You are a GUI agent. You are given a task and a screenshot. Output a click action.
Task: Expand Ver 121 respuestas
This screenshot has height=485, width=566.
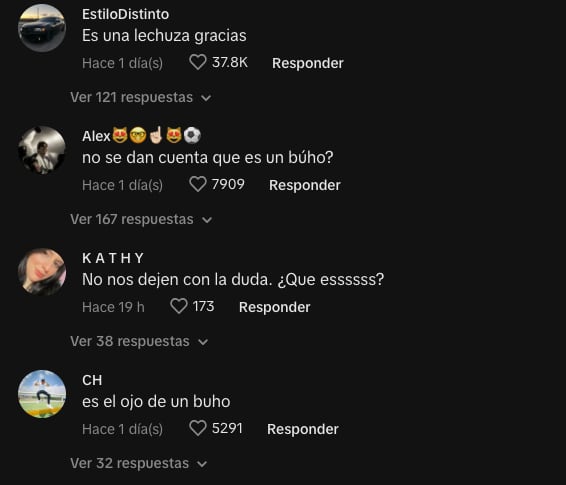(141, 97)
